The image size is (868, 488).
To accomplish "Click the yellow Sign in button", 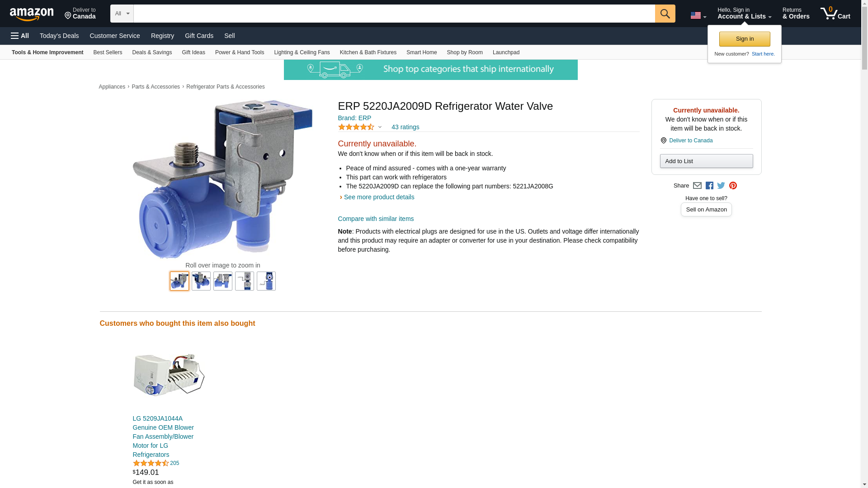I will (745, 39).
